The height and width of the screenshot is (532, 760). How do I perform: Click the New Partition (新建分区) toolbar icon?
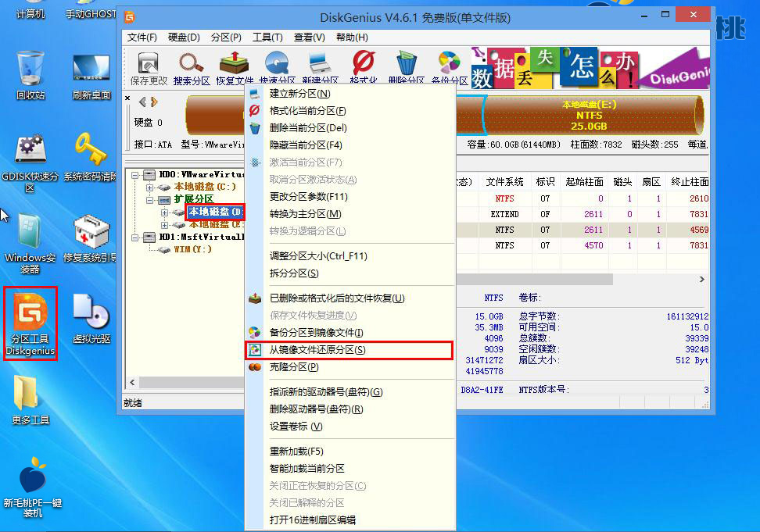(x=320, y=69)
